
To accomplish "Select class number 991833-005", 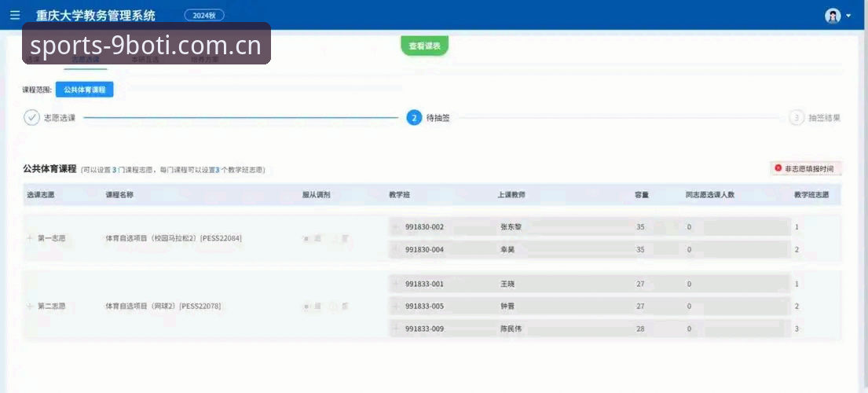I will (x=425, y=306).
